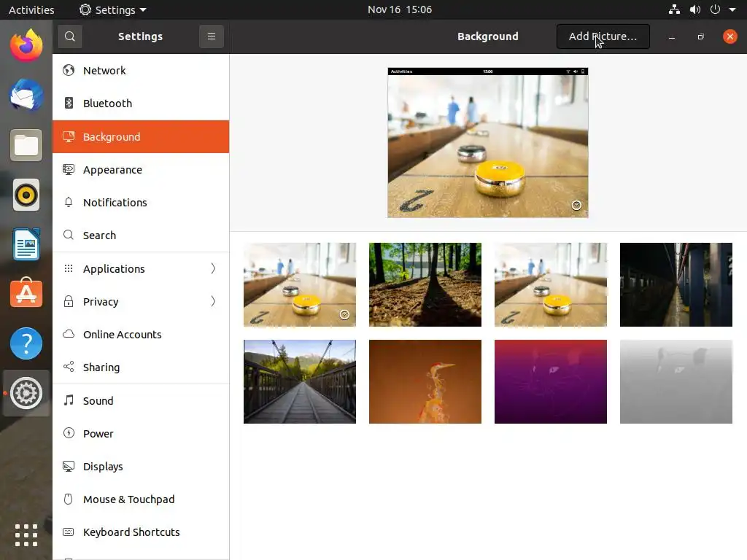The width and height of the screenshot is (747, 560).
Task: Click the Add Picture… button
Action: pyautogui.click(x=603, y=36)
